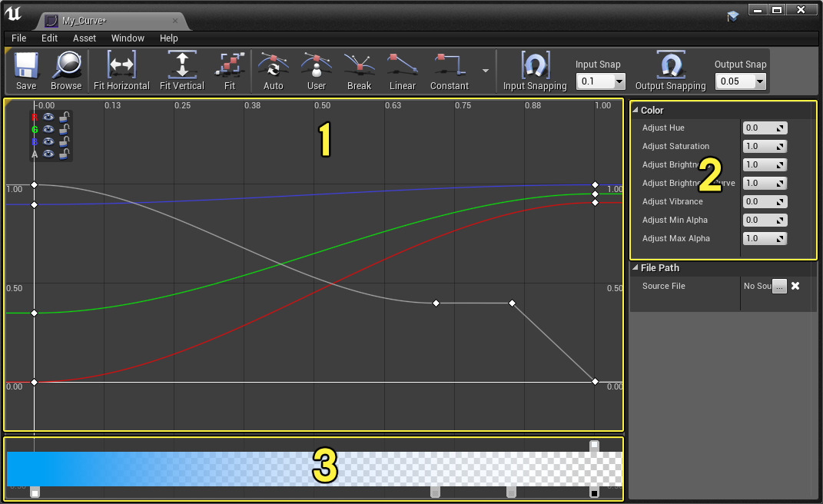Hide the red channel curve with eye icon
Screen dimensions: 823x504
48,117
